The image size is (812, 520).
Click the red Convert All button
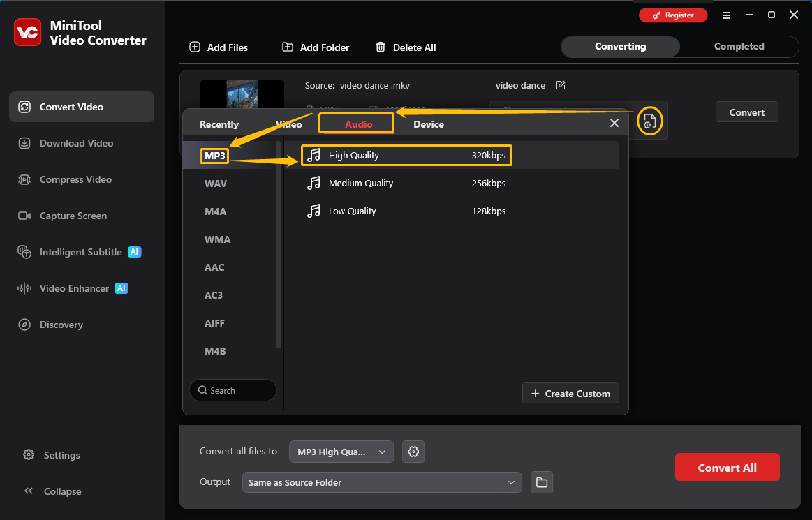click(727, 467)
